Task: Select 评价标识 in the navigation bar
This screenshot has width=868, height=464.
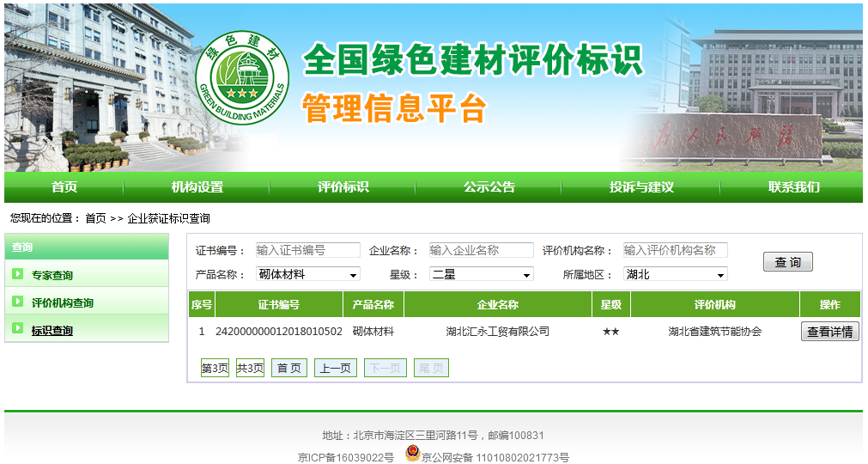Action: pyautogui.click(x=343, y=187)
